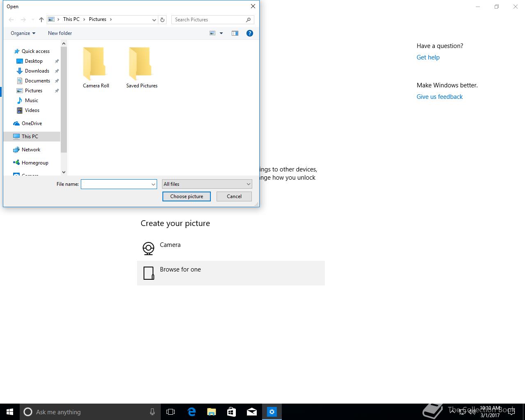Viewport: 525px width, 420px height.
Task: Click the Cortana search box
Action: [x=90, y=412]
